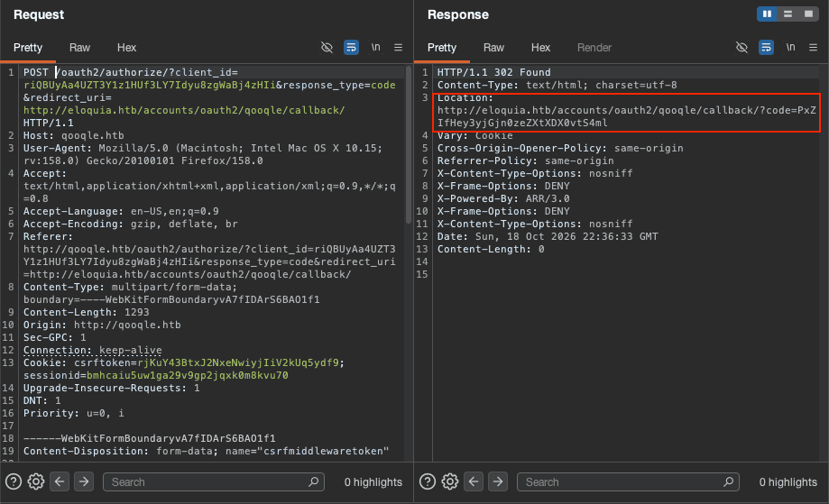The height and width of the screenshot is (504, 829).
Task: Toggle \n newline display in Request panel
Action: click(375, 48)
